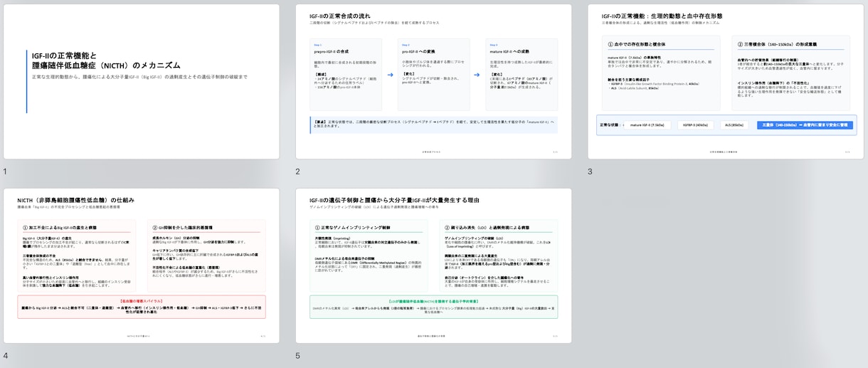
Task: Click the 'IGFBP-3 (40kDa)' chip
Action: tap(695, 125)
